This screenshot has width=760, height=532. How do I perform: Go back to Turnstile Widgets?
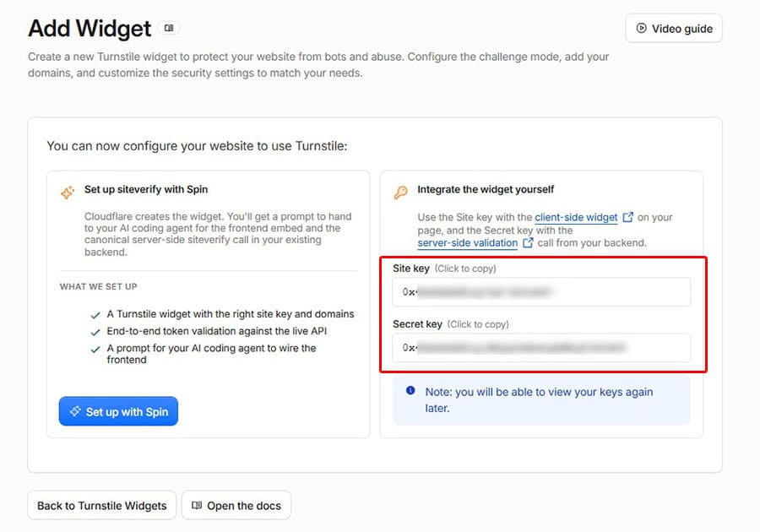coord(102,505)
